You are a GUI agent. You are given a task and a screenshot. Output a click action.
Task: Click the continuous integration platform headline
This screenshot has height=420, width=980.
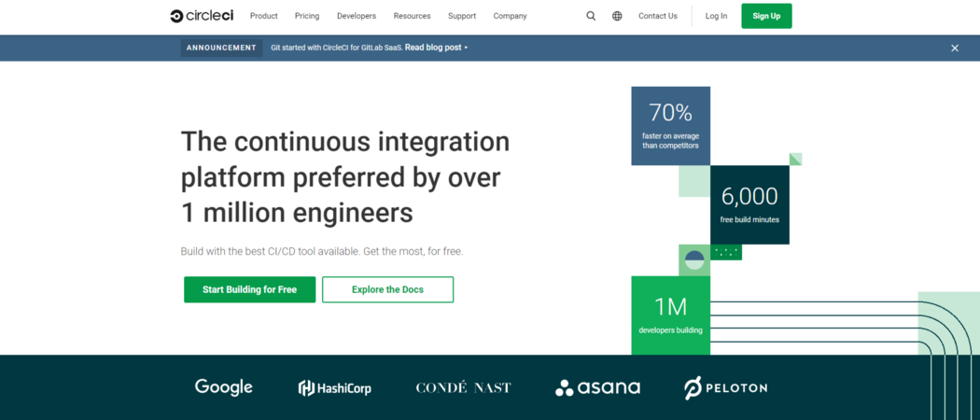tap(345, 177)
